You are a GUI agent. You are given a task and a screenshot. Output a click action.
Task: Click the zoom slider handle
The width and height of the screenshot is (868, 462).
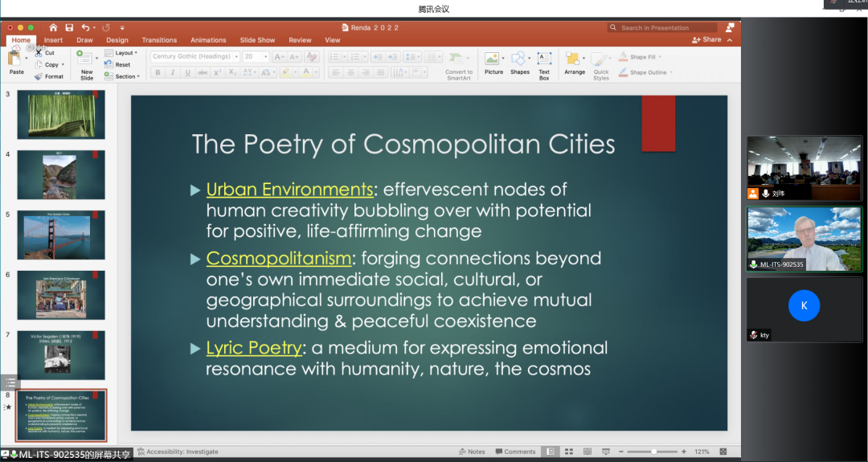point(653,452)
